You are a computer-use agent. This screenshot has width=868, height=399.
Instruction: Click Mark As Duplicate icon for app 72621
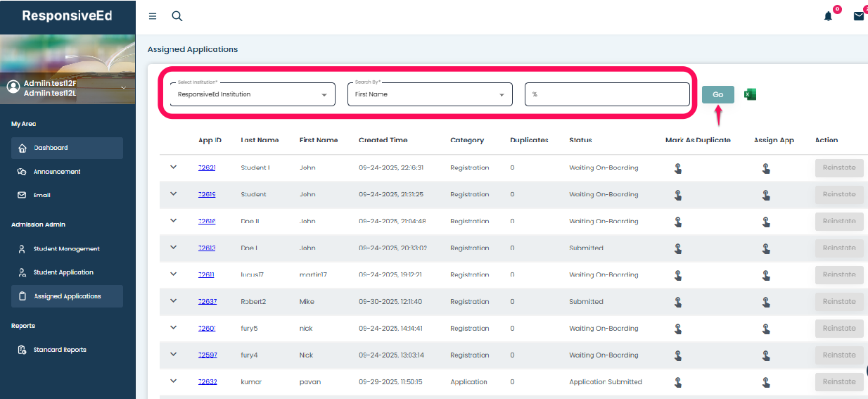click(678, 168)
